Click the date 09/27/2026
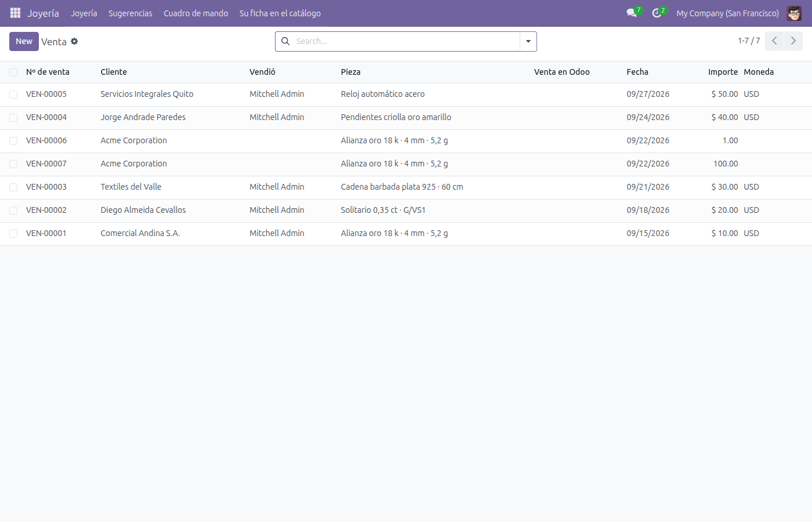This screenshot has height=522, width=812. [648, 94]
